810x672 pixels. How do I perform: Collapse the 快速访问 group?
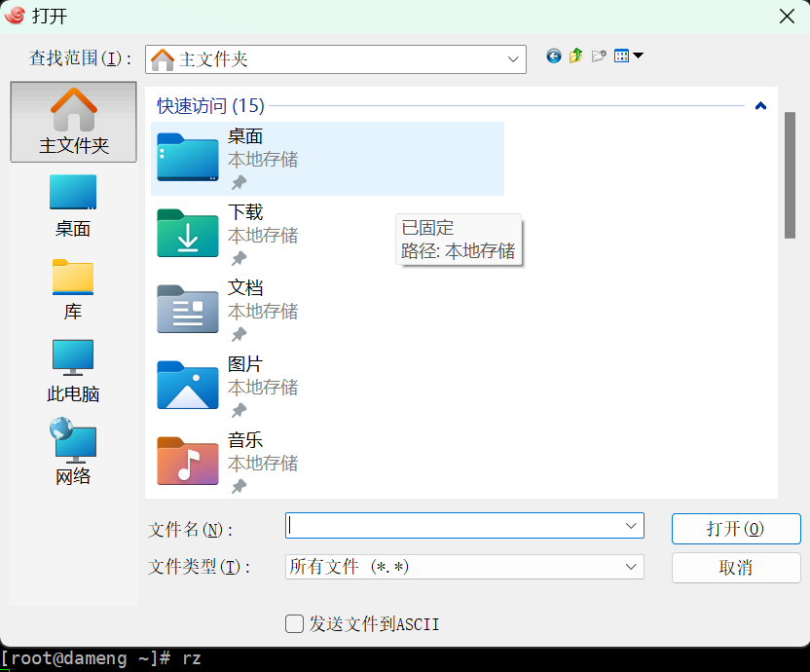tap(760, 106)
